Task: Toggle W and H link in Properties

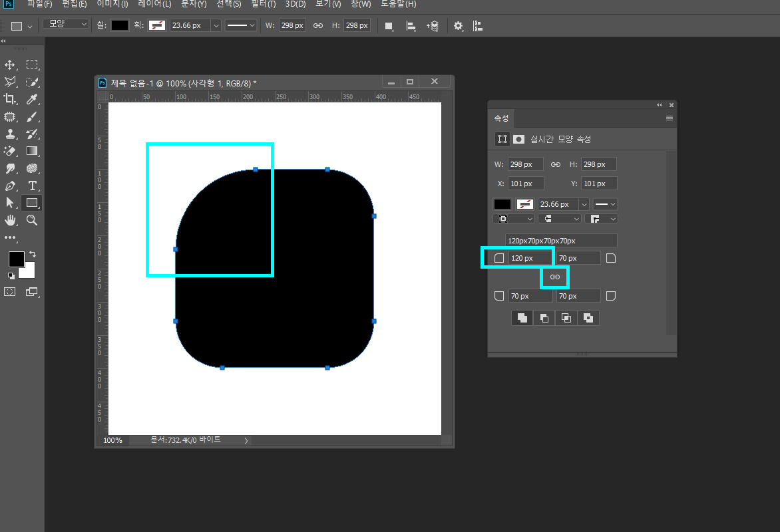Action: point(556,164)
